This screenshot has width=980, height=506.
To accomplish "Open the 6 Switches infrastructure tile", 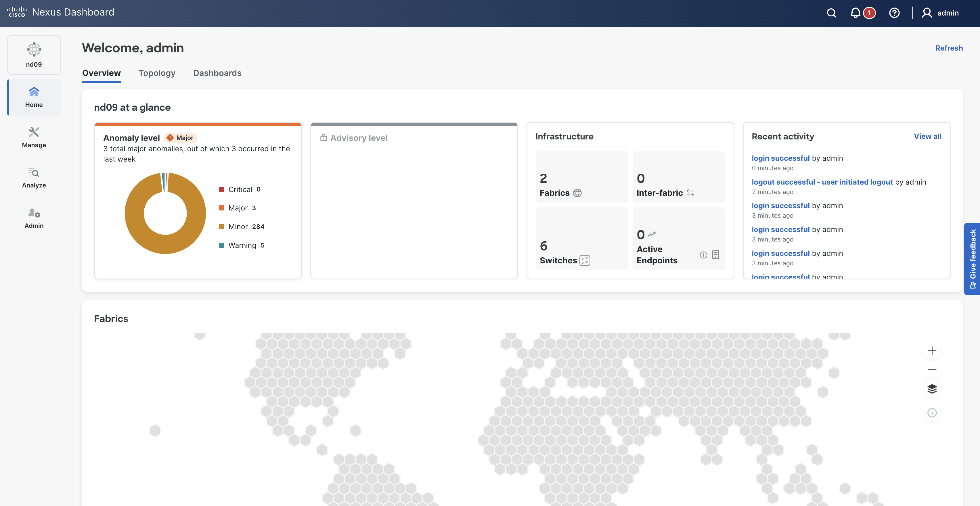I will pos(581,239).
